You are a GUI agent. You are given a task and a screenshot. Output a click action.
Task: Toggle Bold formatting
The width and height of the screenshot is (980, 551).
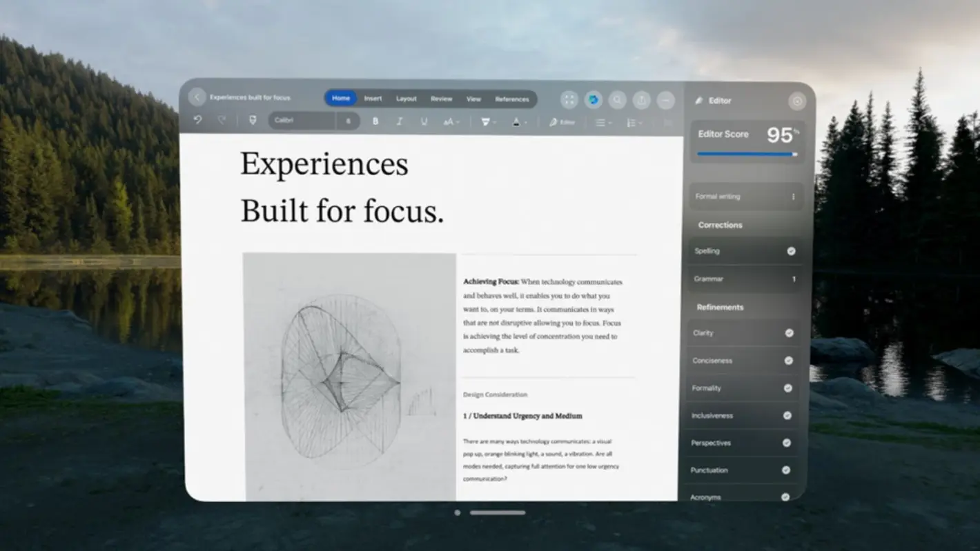pyautogui.click(x=375, y=121)
